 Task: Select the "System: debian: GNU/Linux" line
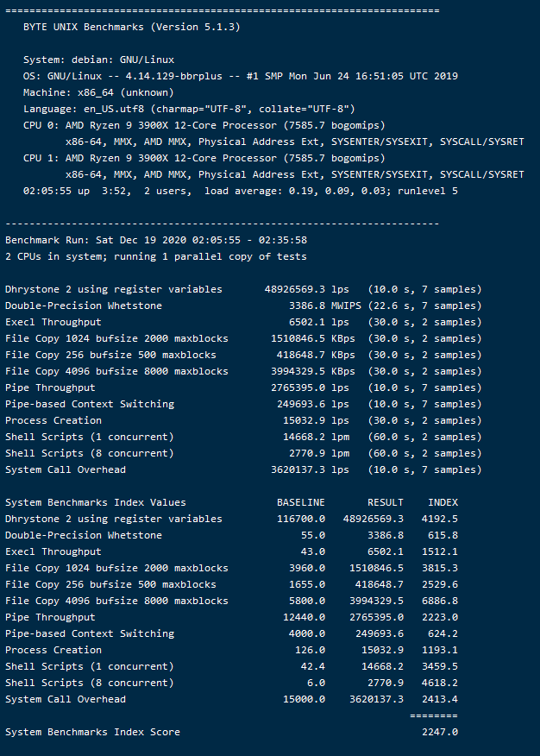pos(98,60)
